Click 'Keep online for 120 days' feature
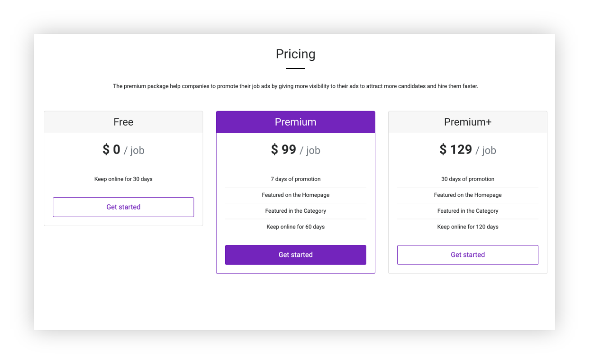Image resolution: width=589 pixels, height=364 pixels. point(468,227)
